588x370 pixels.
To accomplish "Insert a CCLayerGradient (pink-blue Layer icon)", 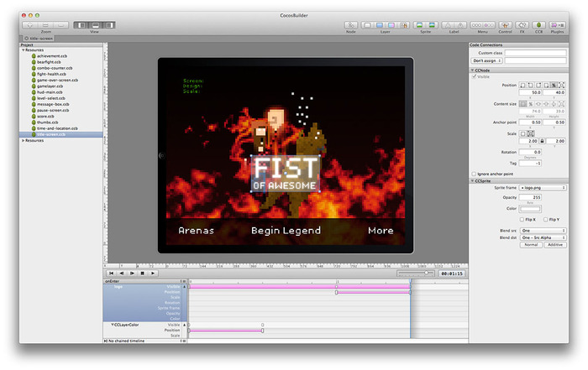I will click(391, 25).
